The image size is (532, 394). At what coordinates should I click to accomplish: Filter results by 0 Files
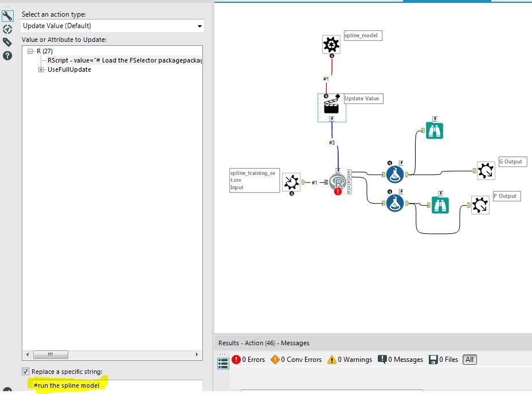click(444, 360)
